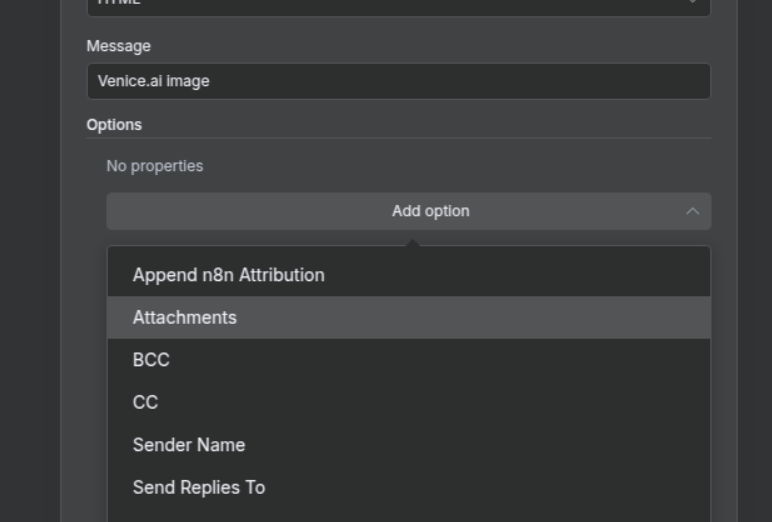Select Attachments from the options list
The height and width of the screenshot is (522, 772).
185,317
